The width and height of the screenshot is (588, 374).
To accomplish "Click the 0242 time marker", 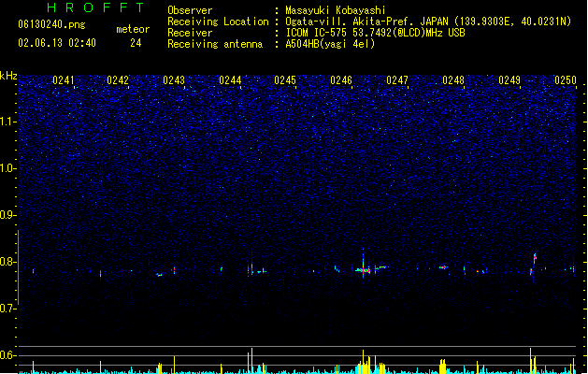I will 118,80.
